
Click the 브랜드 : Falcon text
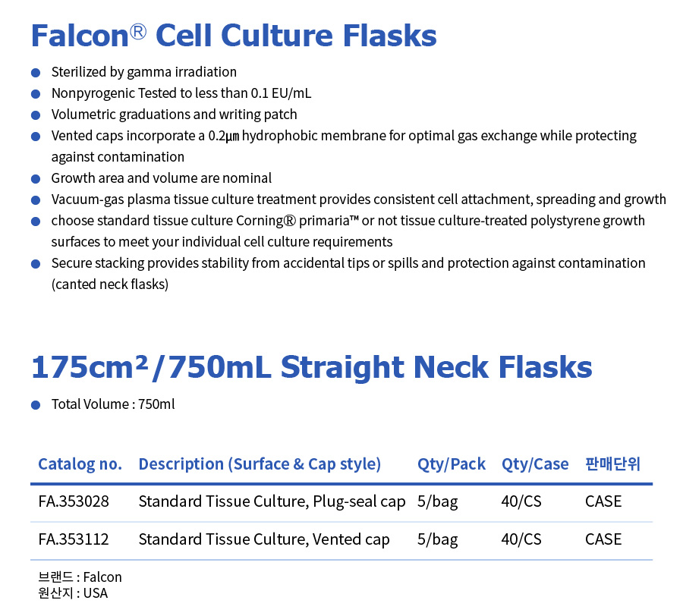pyautogui.click(x=80, y=577)
